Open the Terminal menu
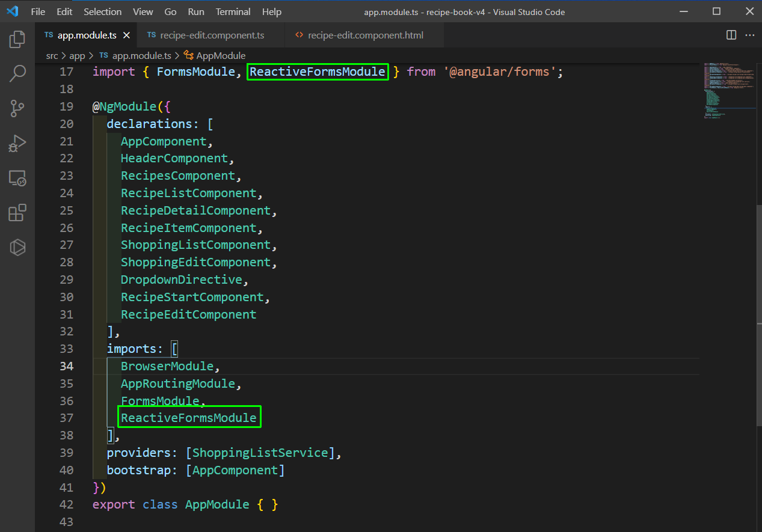Image resolution: width=762 pixels, height=532 pixels. pos(233,11)
